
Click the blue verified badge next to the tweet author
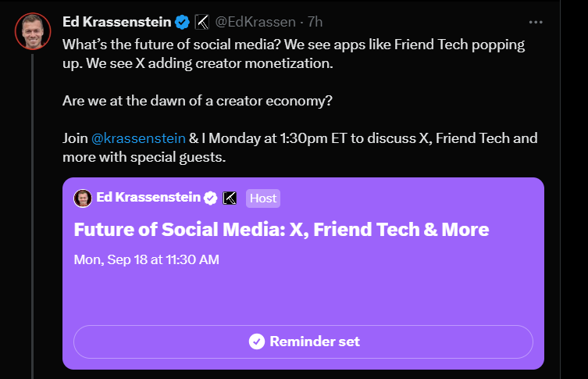(x=181, y=22)
